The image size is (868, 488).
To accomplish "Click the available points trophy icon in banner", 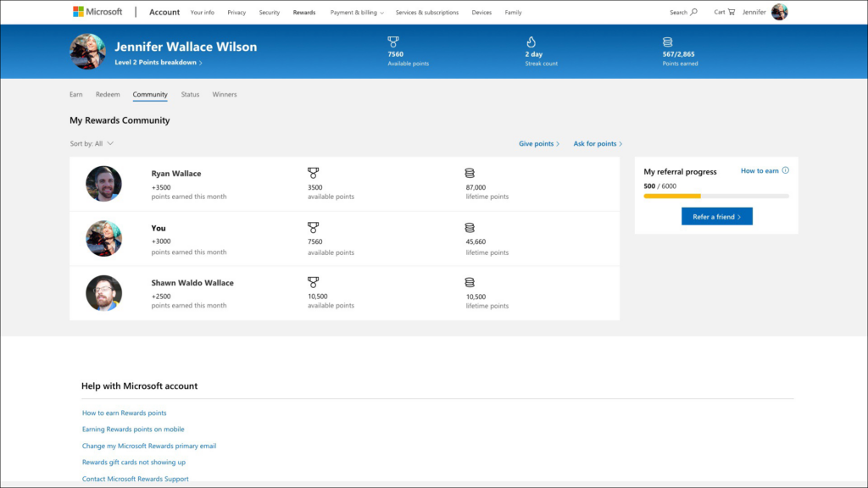I will 393,42.
